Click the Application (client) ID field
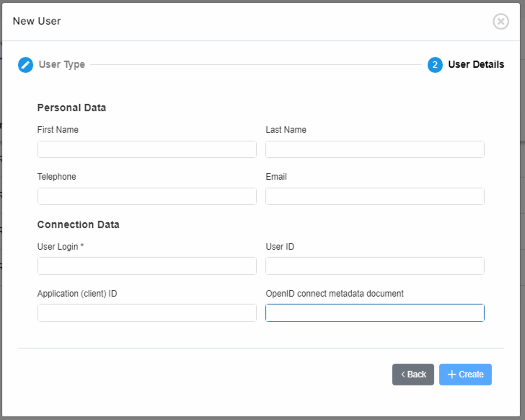 [147, 313]
